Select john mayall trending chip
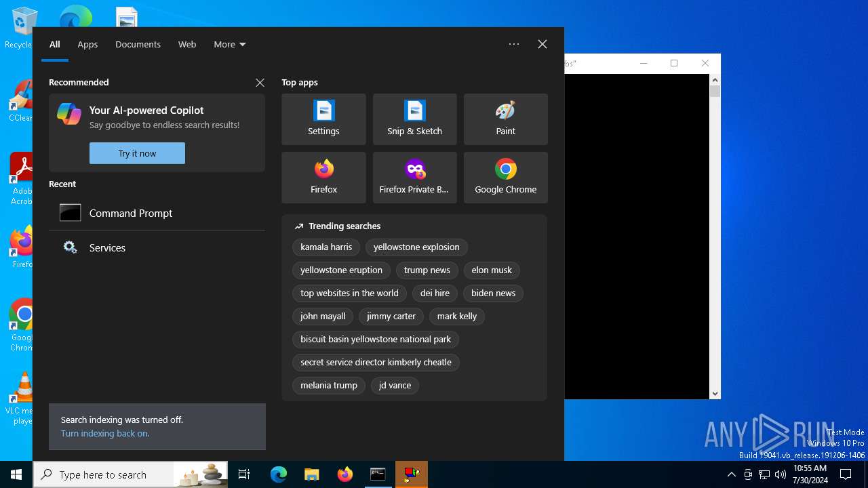 click(x=323, y=317)
